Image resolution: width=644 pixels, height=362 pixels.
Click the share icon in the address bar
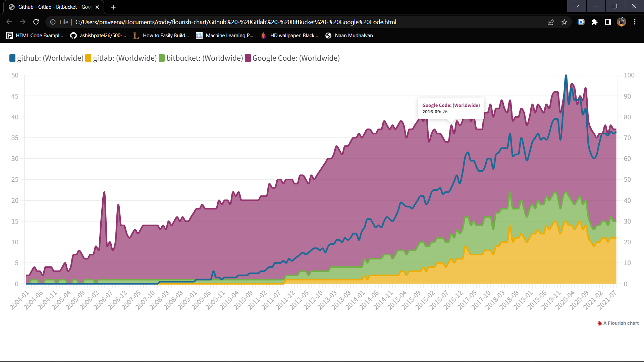click(x=551, y=22)
